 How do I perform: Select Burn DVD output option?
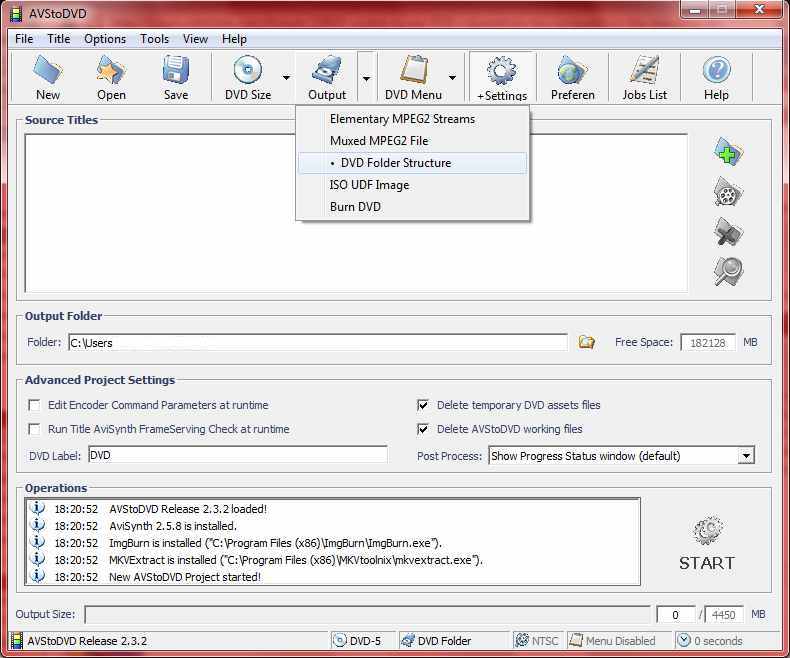pos(412,207)
